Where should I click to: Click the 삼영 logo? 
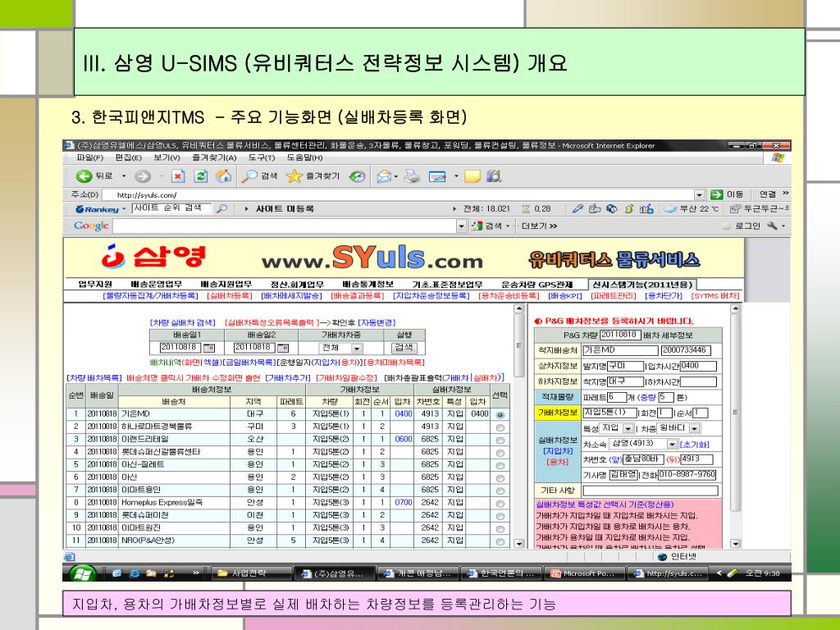[x=153, y=257]
